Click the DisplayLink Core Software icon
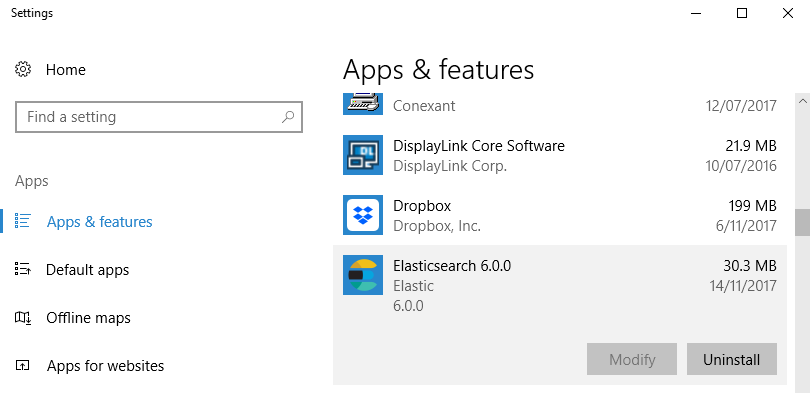The height and width of the screenshot is (393, 810). coord(363,155)
